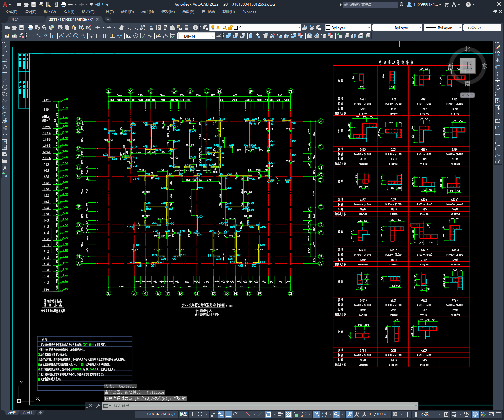Open the 小数 units dropdown in status bar
504x420 pixels.
click(431, 414)
